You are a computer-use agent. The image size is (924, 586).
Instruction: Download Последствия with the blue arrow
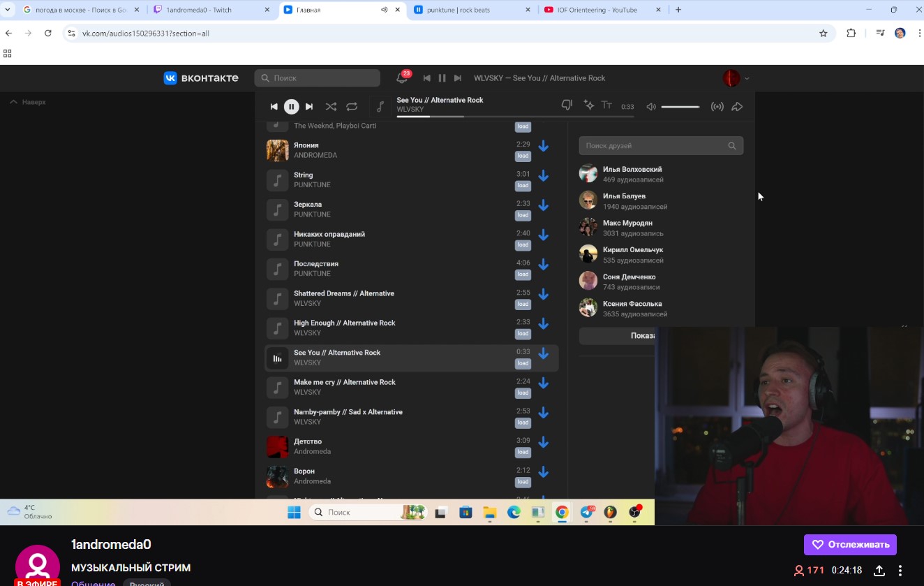544,265
